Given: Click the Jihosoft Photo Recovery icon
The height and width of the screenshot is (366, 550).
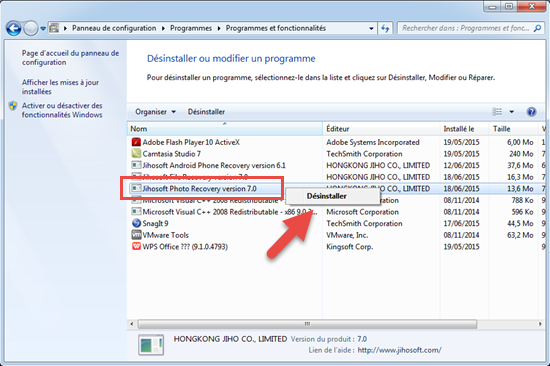Looking at the screenshot, I should [136, 188].
